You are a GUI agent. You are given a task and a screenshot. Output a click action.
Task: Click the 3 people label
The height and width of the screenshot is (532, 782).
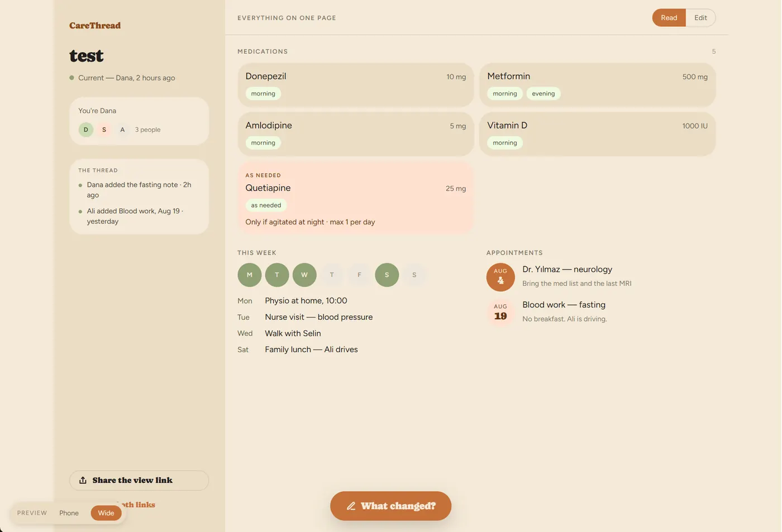(147, 130)
